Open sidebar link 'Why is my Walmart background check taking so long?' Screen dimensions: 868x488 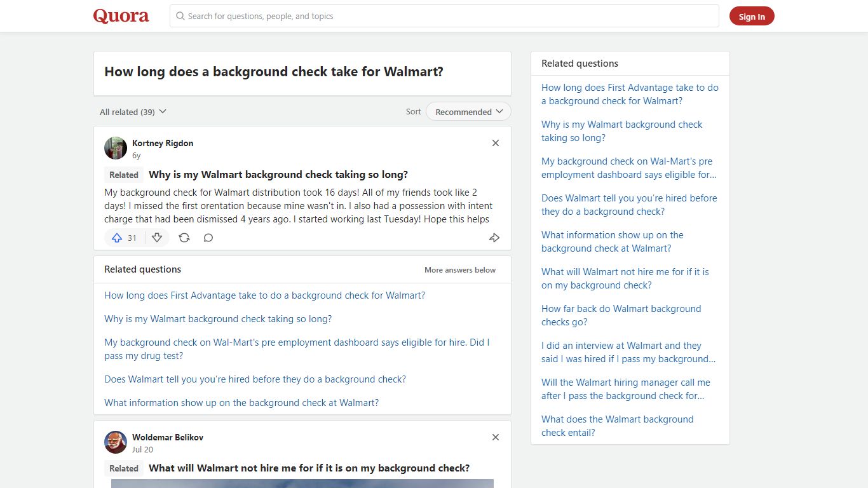pyautogui.click(x=622, y=131)
